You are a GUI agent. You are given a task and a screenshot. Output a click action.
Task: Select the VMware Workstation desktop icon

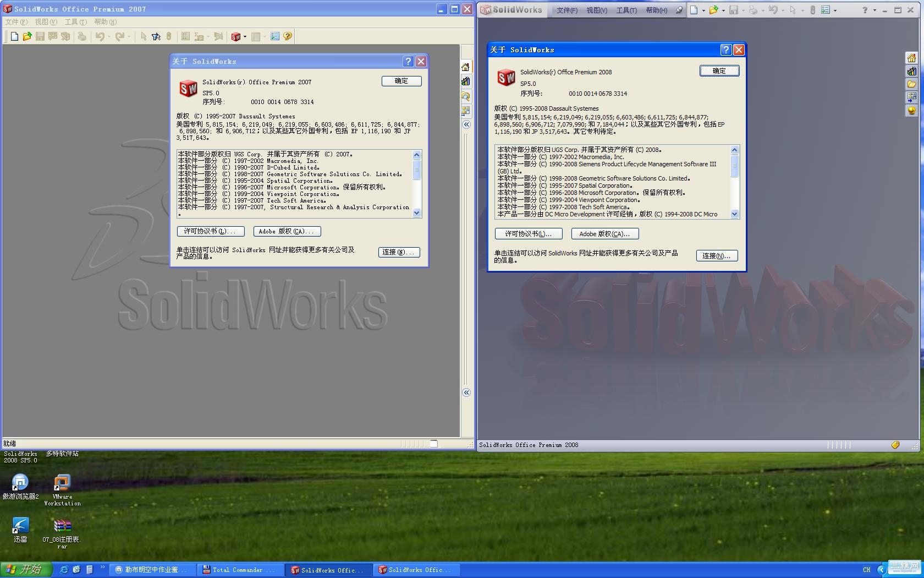pyautogui.click(x=62, y=490)
